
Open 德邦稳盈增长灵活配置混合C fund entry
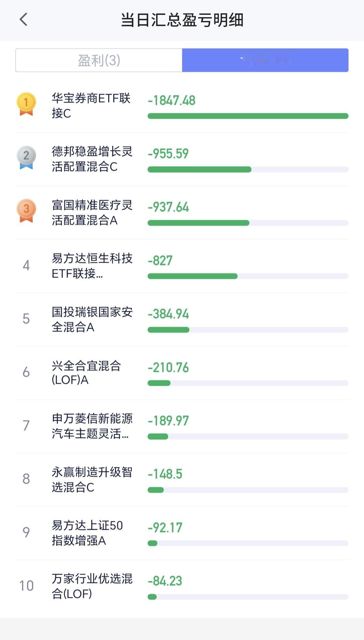pyautogui.click(x=182, y=159)
